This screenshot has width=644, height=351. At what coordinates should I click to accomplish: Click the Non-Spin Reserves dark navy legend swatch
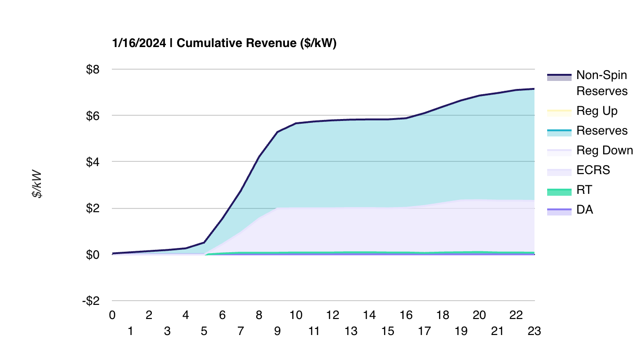coord(559,77)
